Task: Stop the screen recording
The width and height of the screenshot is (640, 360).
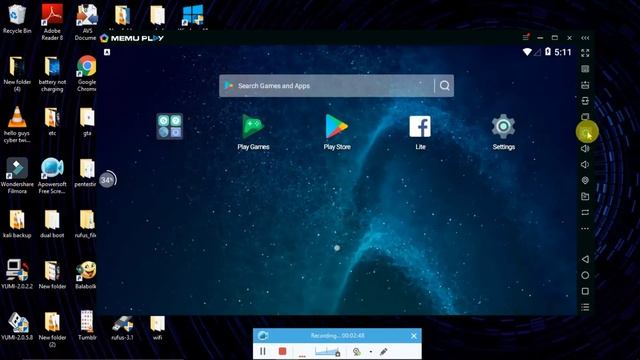Action: (282, 351)
